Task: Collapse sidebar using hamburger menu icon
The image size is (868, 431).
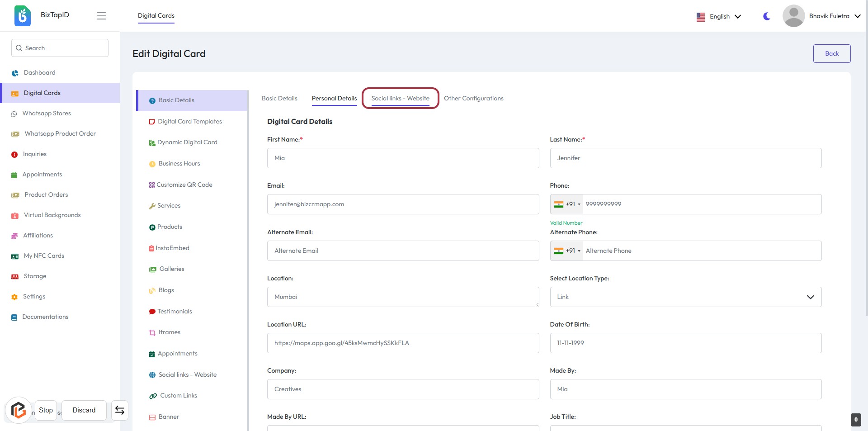Action: coord(101,16)
